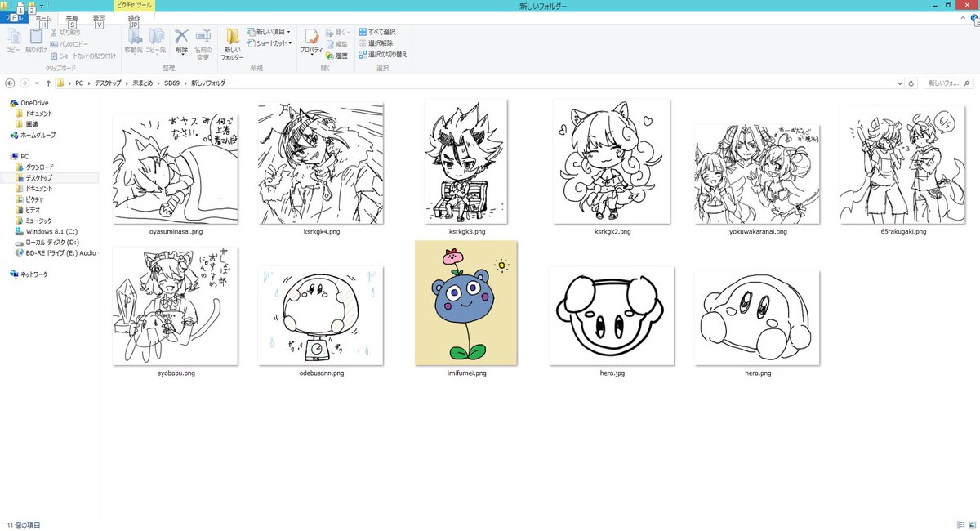980x531 pixels.
Task: Click the Delete (削除) X icon
Action: pyautogui.click(x=181, y=37)
